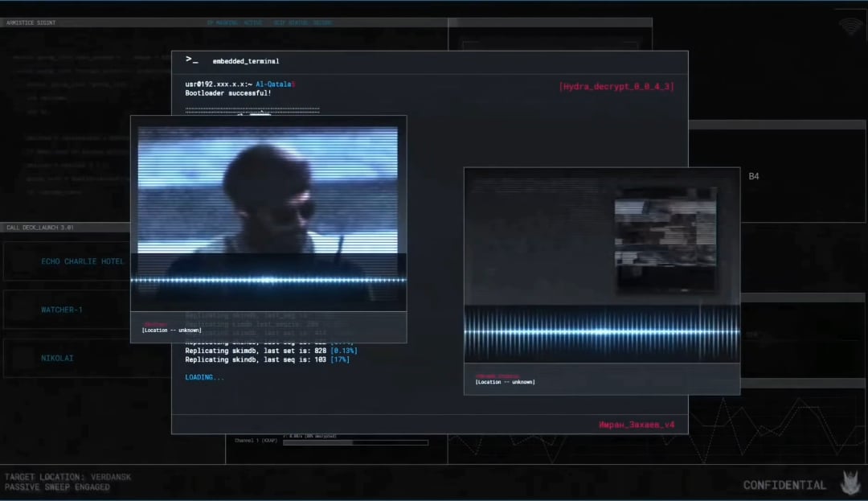Click the TARGET LOCATION: VERDANSK status text
This screenshot has width=868, height=501.
(x=68, y=477)
